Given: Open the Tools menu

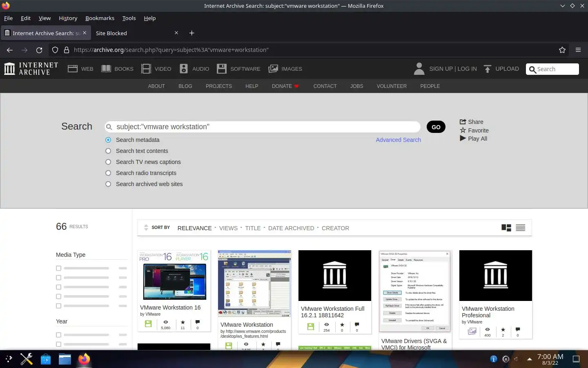Looking at the screenshot, I should [129, 18].
